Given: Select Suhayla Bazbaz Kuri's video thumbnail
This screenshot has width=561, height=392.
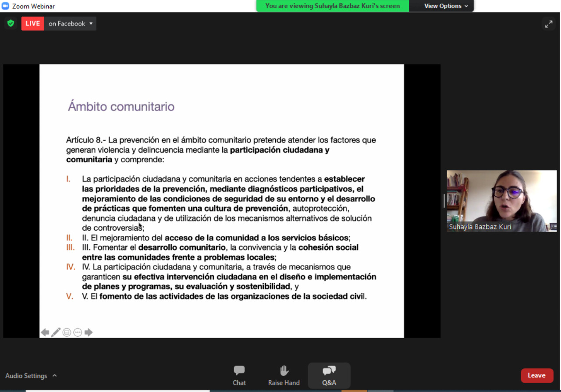Looking at the screenshot, I should click(501, 201).
